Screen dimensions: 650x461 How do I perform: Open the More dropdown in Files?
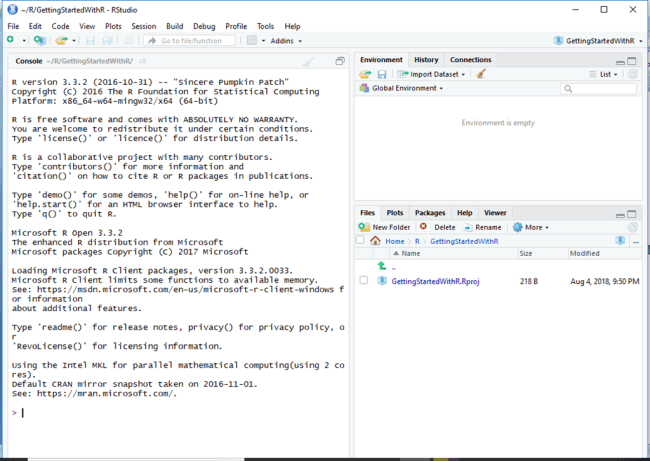click(x=531, y=227)
